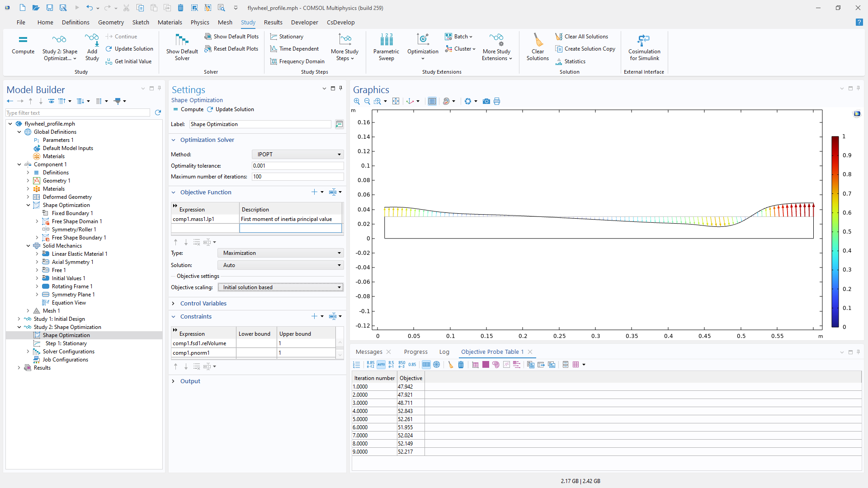Image resolution: width=868 pixels, height=488 pixels.
Task: Toggle automatic notation in table toolbar
Action: [x=381, y=365]
